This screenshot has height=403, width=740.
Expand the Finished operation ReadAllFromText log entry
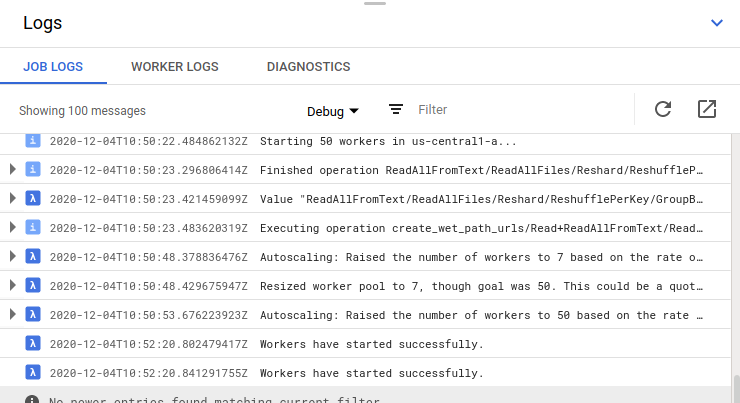coord(13,169)
